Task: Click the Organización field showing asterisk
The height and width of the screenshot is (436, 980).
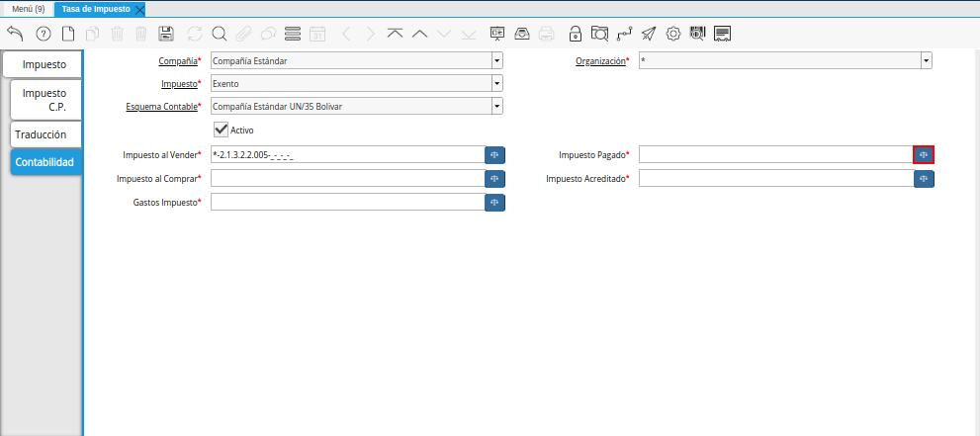Action: click(780, 61)
